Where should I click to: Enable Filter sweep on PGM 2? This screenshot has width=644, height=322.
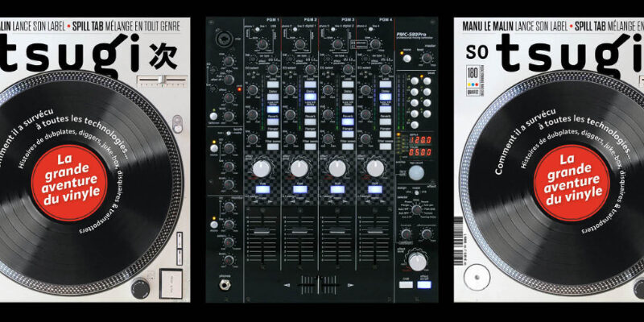point(311,147)
